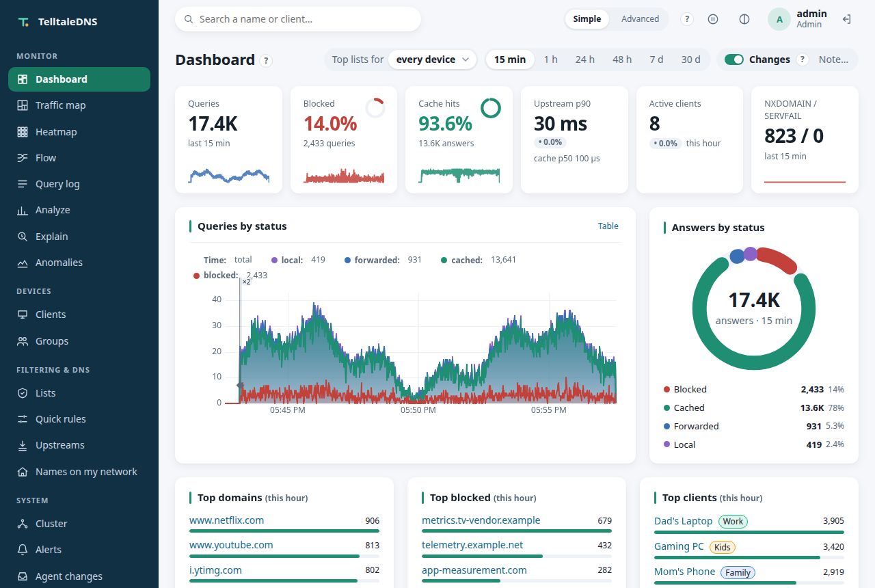Screen dimensions: 875x588
Task: Click the help icon beside Advanced
Action: click(x=687, y=19)
